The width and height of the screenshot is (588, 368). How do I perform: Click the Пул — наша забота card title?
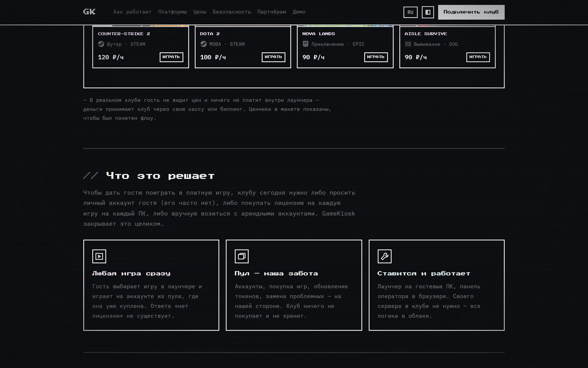point(276,273)
